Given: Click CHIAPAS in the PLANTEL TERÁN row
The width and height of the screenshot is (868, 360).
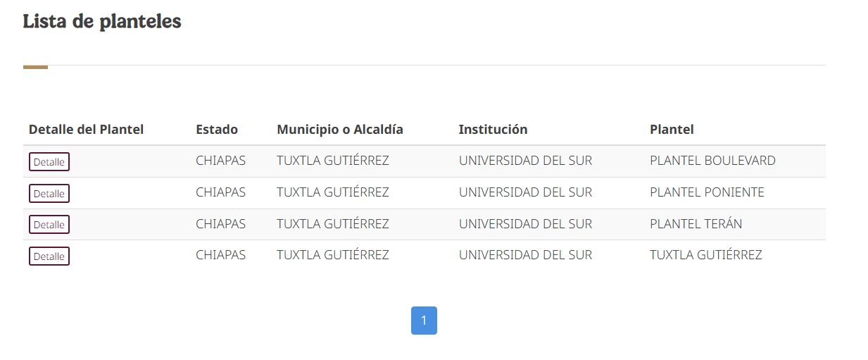Looking at the screenshot, I should 220,224.
